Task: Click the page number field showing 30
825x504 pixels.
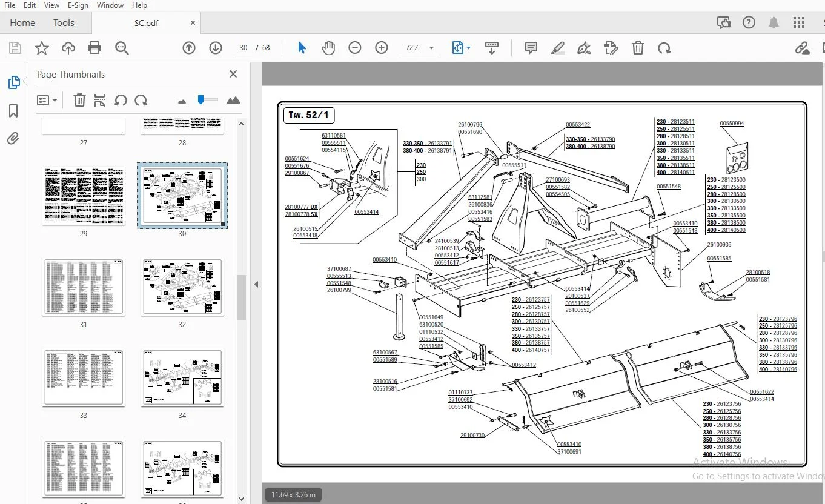Action: pyautogui.click(x=244, y=48)
